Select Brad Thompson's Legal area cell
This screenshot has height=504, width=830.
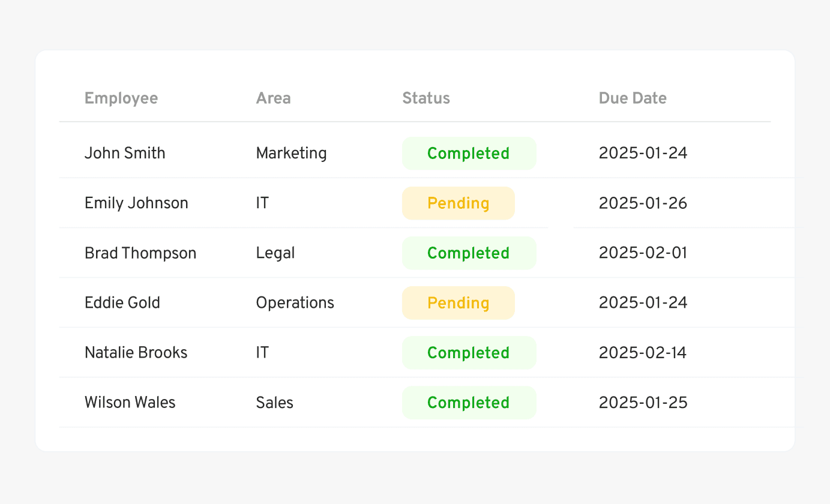pyautogui.click(x=275, y=253)
